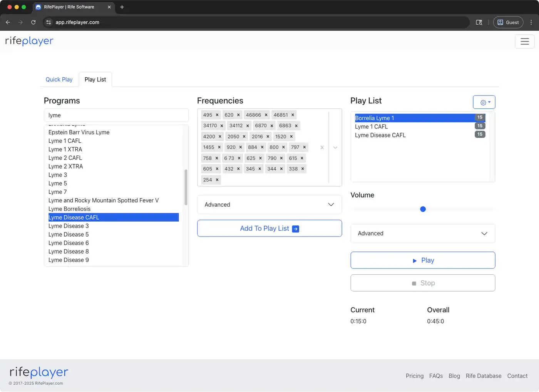Clear all frequencies with the X icon
The width and height of the screenshot is (539, 392).
[x=322, y=147]
